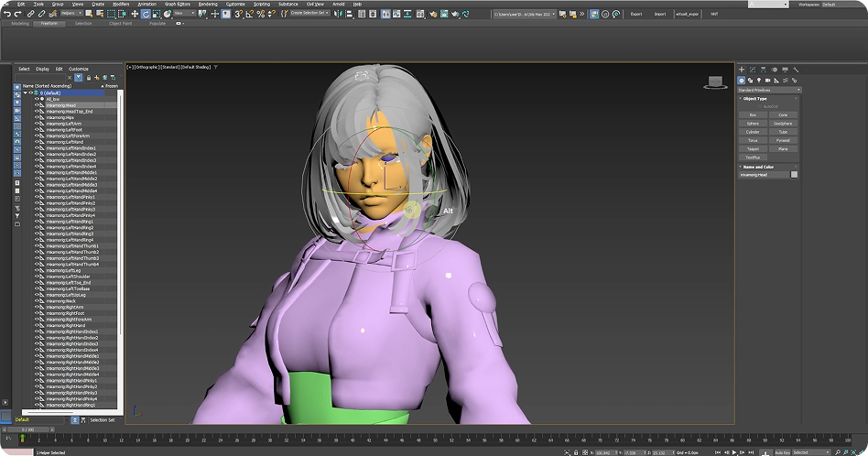Click the Export button in toolbar
The height and width of the screenshot is (456, 868).
pyautogui.click(x=637, y=14)
